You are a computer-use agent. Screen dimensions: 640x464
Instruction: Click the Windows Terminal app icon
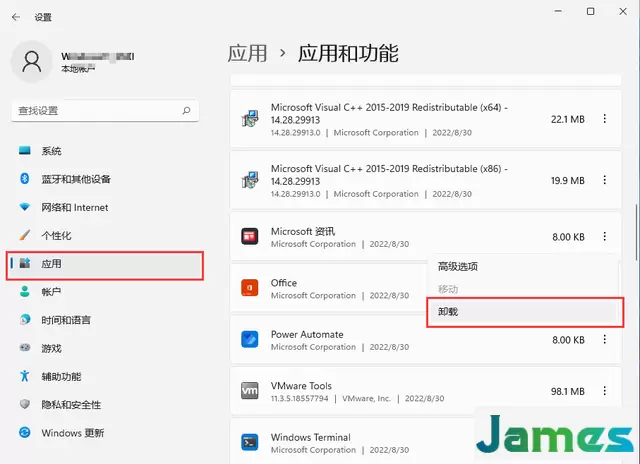(249, 442)
